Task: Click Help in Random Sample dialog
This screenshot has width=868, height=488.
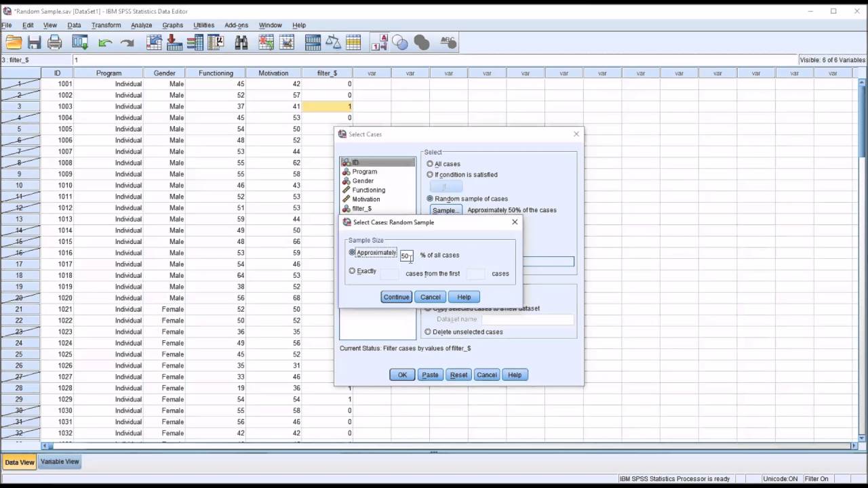Action: tap(464, 297)
